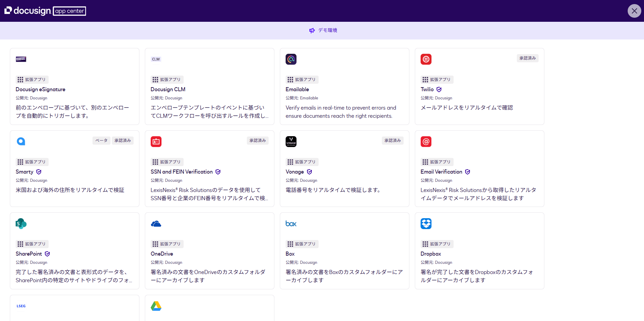This screenshot has width=644, height=321.
Task: Click the Dropbox logo icon
Action: pos(426,224)
